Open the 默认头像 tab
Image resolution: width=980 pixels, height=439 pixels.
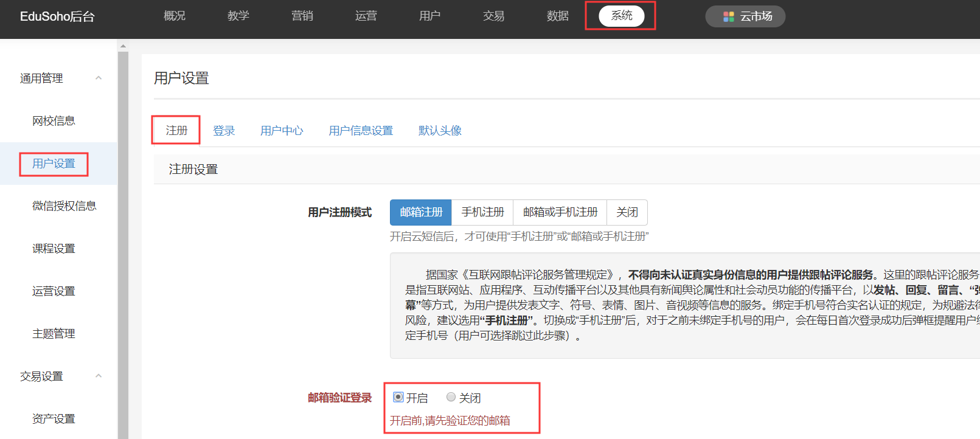[440, 131]
